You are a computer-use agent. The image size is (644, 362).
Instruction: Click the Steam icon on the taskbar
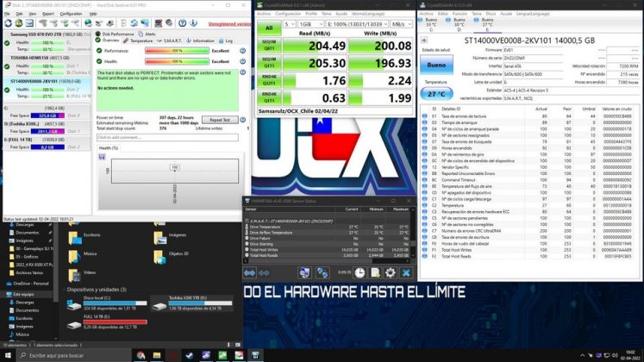(x=190, y=355)
